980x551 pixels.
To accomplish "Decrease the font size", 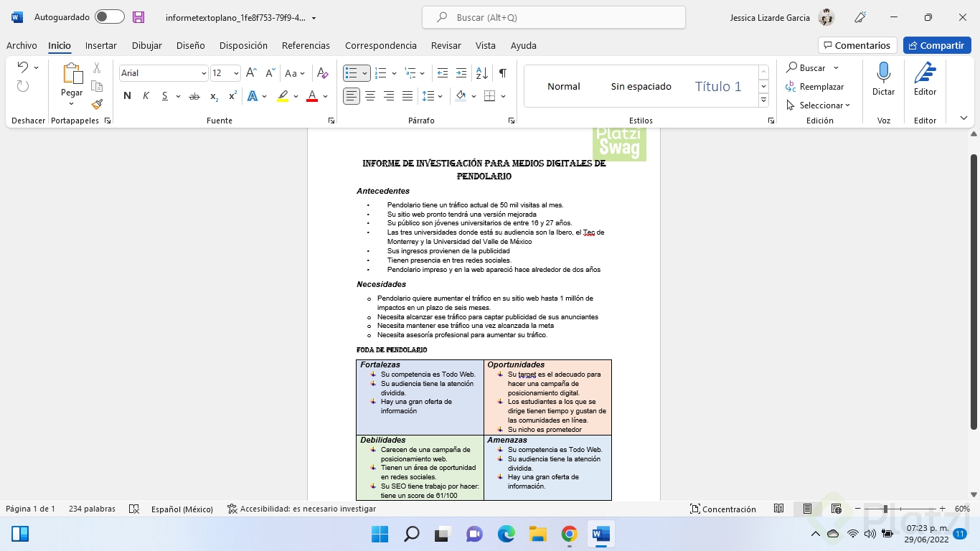I will coord(270,73).
